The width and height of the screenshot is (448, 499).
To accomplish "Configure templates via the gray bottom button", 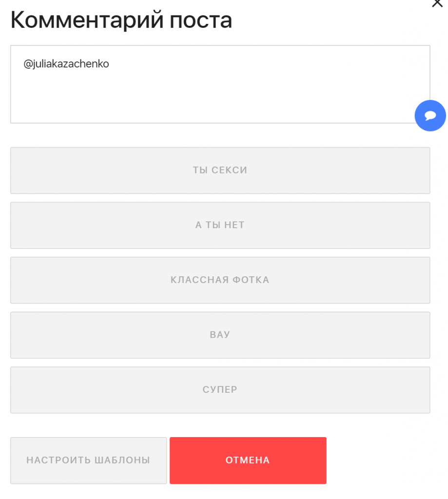I will pyautogui.click(x=89, y=461).
